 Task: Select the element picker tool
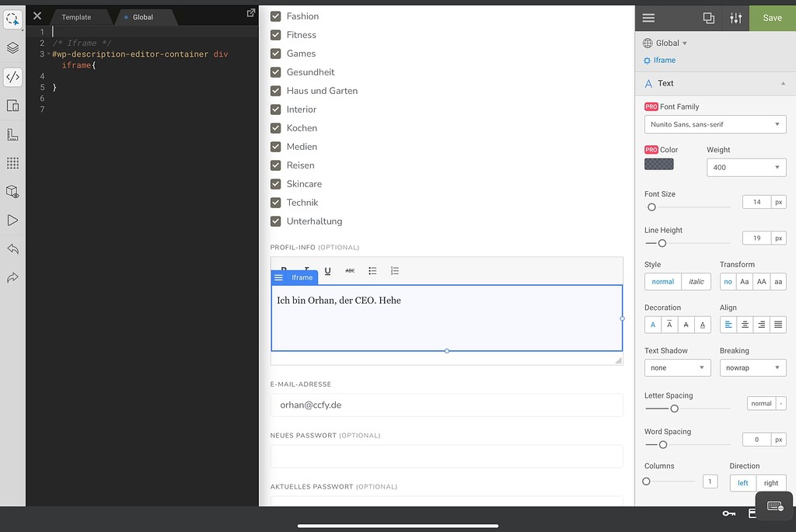12,19
